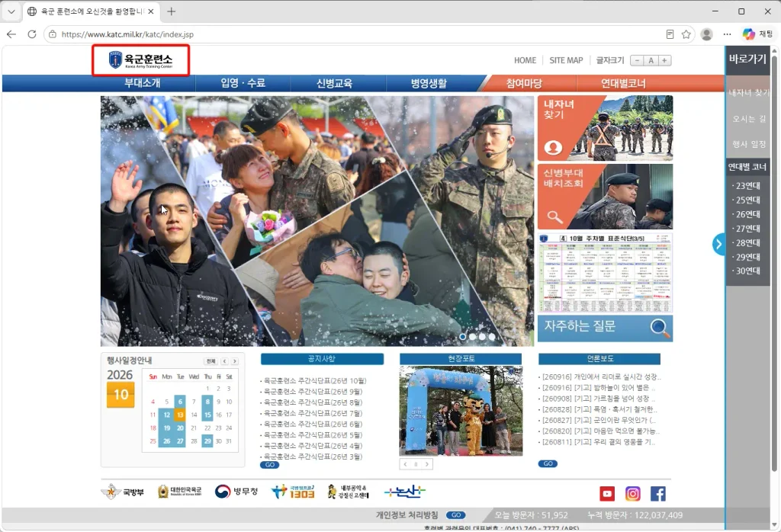Screen dimensions: 781x532
Task: Open the 대한민국육군 footer logo
Action: 180,492
